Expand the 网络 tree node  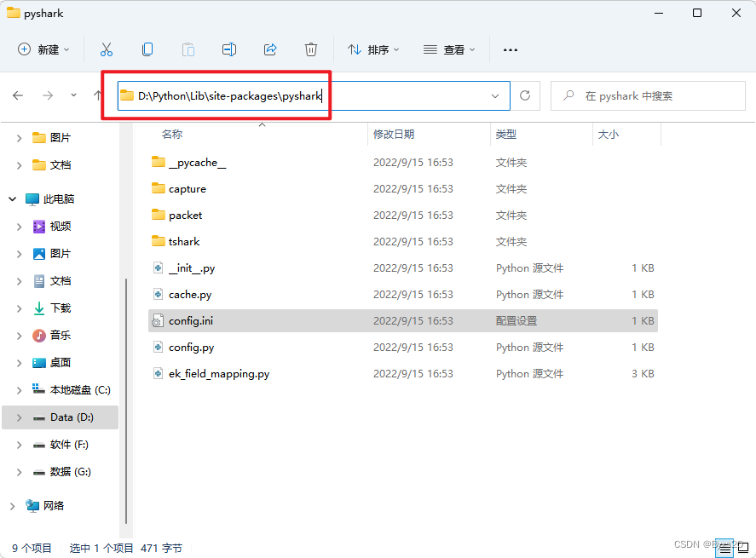(13, 505)
